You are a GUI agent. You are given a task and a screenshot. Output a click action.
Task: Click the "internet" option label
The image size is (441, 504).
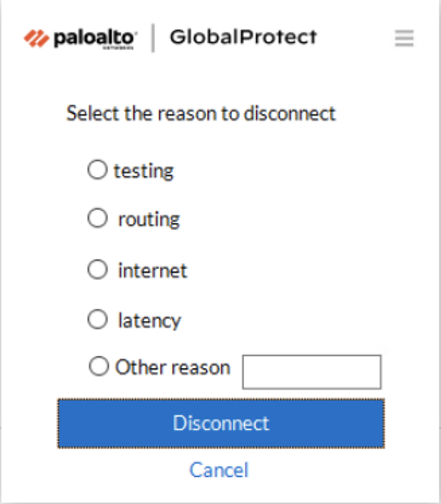click(153, 271)
